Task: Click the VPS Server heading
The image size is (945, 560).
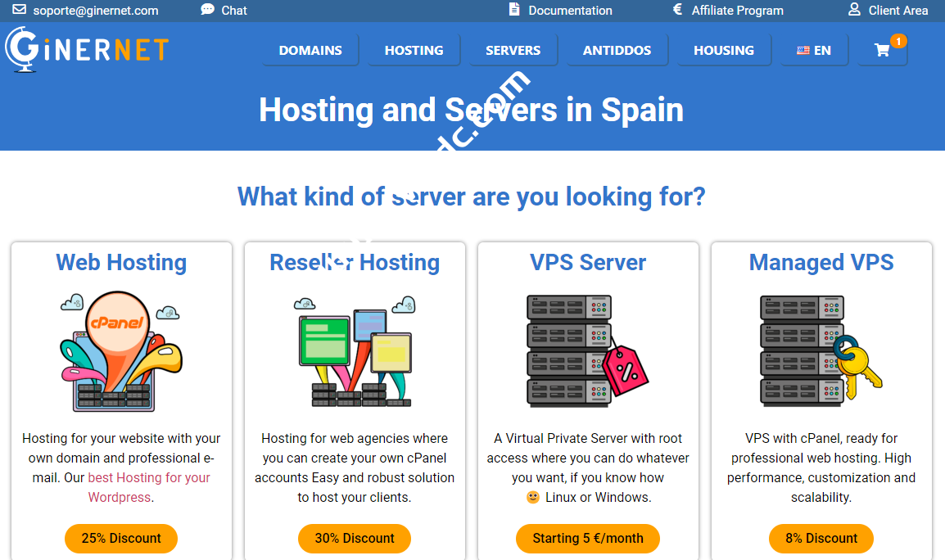Action: click(x=588, y=262)
